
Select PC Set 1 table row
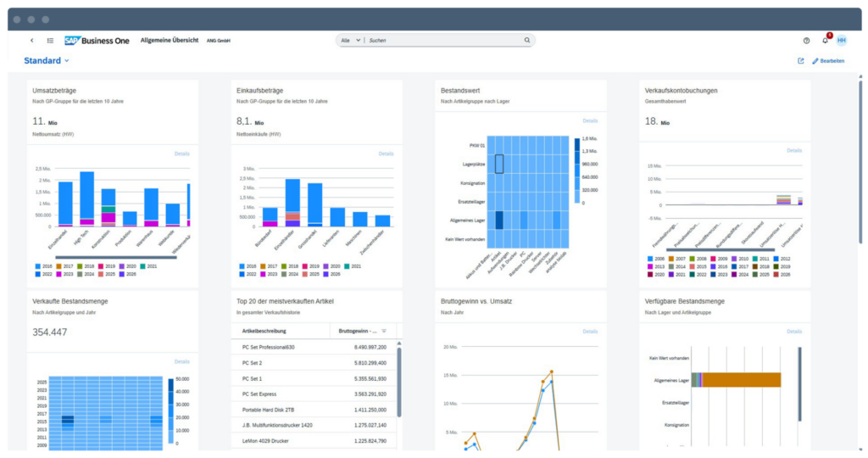click(x=314, y=378)
